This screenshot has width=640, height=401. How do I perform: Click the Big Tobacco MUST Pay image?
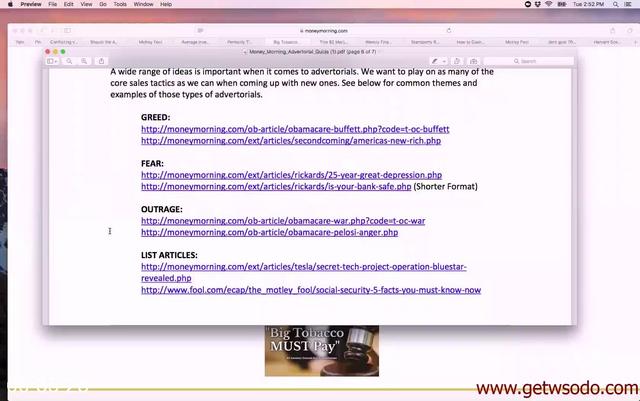(322, 351)
